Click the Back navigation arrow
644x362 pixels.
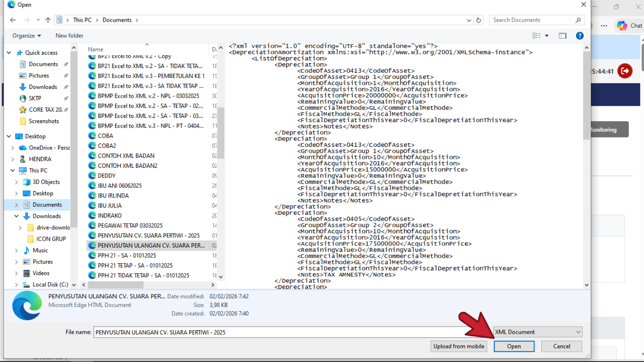click(13, 20)
